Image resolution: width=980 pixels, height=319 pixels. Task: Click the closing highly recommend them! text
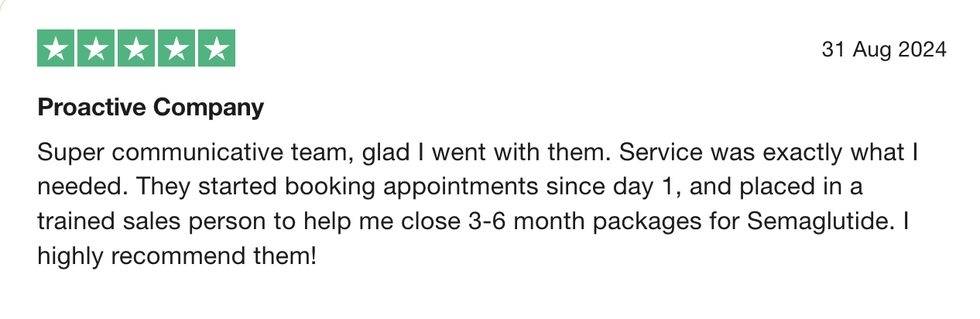click(x=177, y=256)
